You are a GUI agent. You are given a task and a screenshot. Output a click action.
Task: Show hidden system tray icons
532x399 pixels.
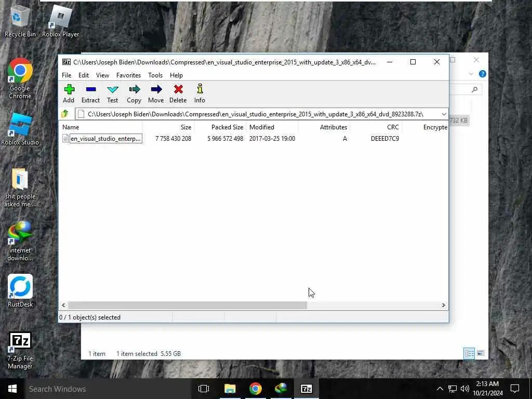(440, 389)
